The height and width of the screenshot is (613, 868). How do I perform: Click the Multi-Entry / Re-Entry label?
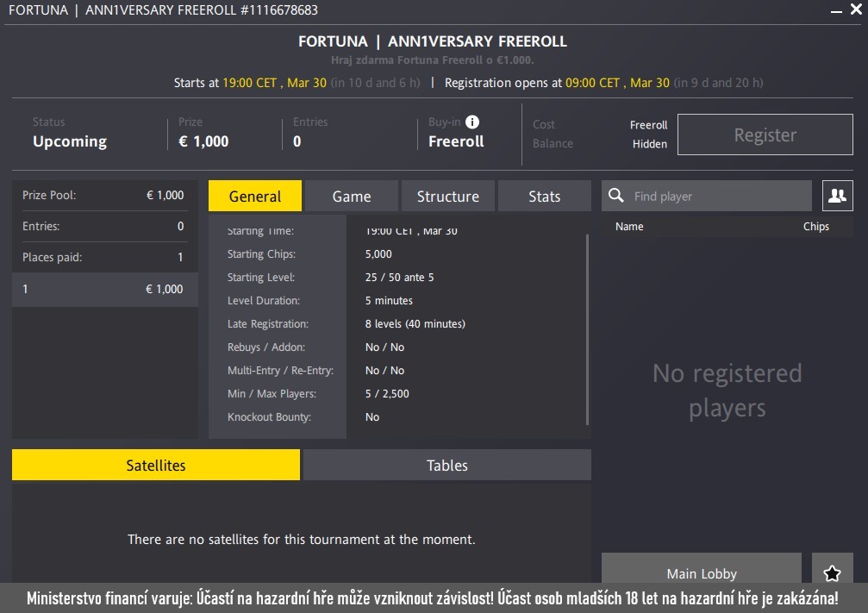[x=281, y=371]
